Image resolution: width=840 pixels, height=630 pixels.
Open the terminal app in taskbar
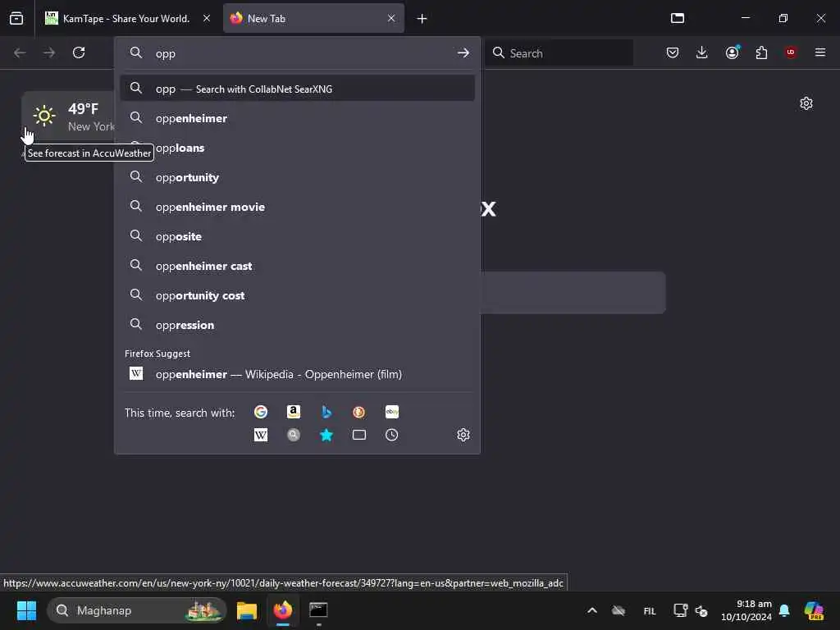click(x=318, y=610)
